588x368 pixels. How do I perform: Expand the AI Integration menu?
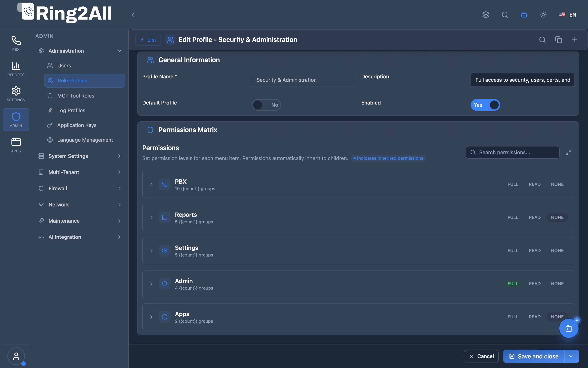(x=80, y=237)
